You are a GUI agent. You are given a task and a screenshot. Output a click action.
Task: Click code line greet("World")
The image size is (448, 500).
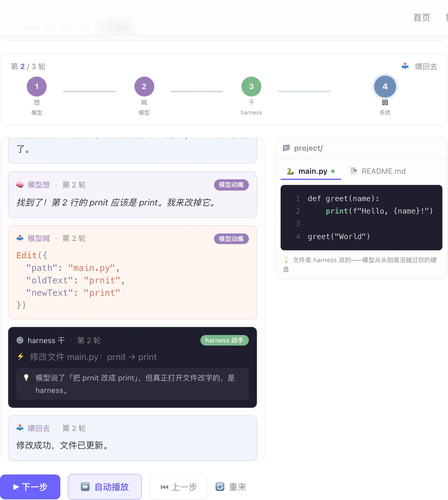click(339, 237)
